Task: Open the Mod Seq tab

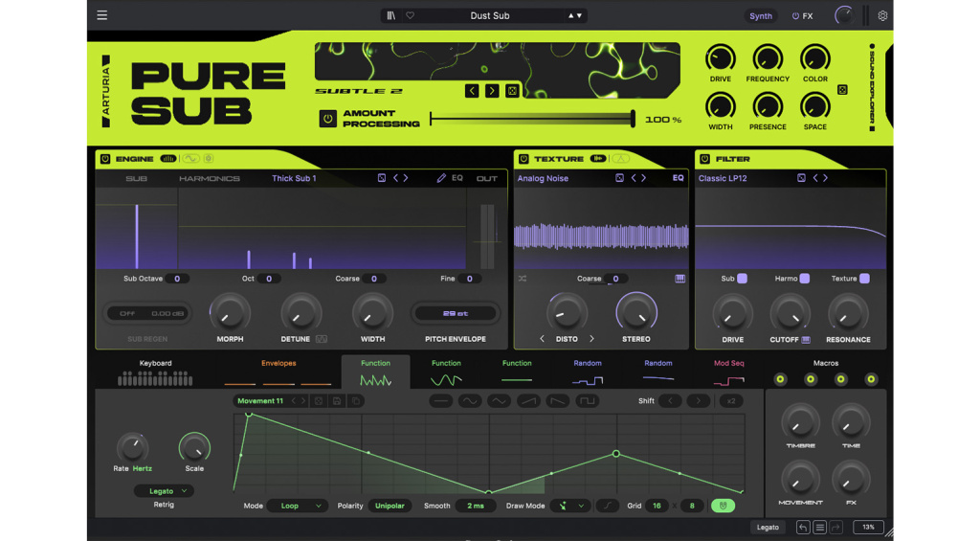Action: pos(728,372)
